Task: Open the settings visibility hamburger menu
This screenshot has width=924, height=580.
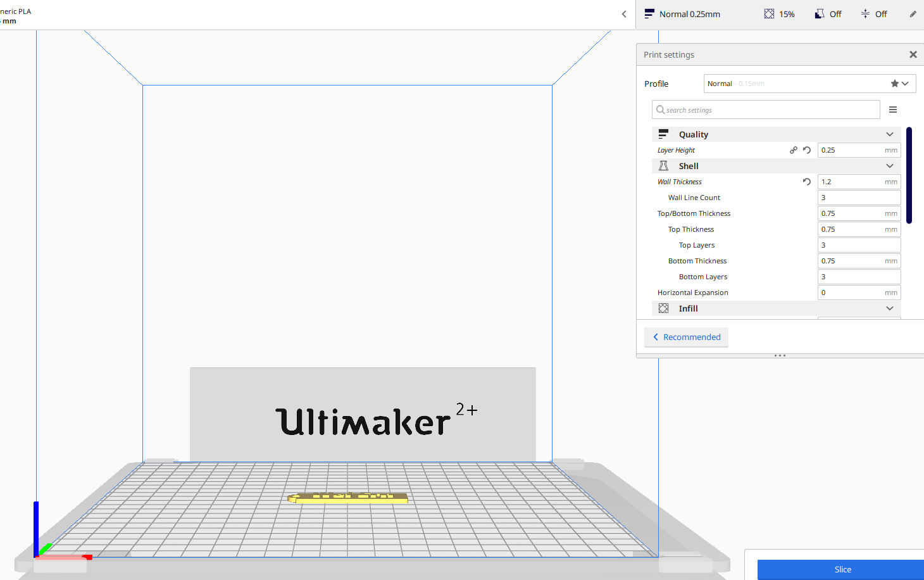Action: (893, 110)
